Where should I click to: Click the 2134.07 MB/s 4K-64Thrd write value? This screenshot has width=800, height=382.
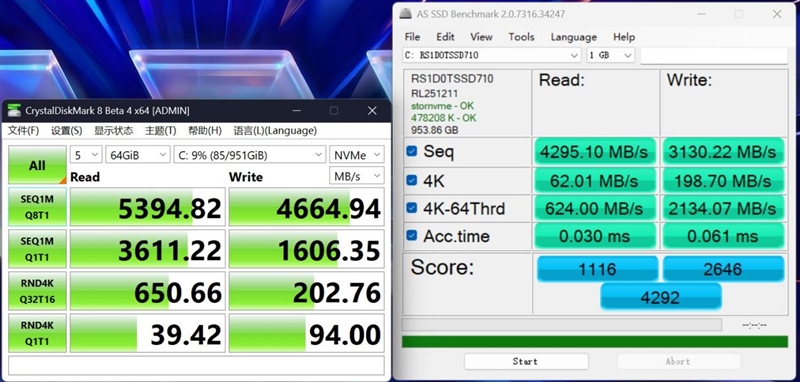pyautogui.click(x=723, y=208)
